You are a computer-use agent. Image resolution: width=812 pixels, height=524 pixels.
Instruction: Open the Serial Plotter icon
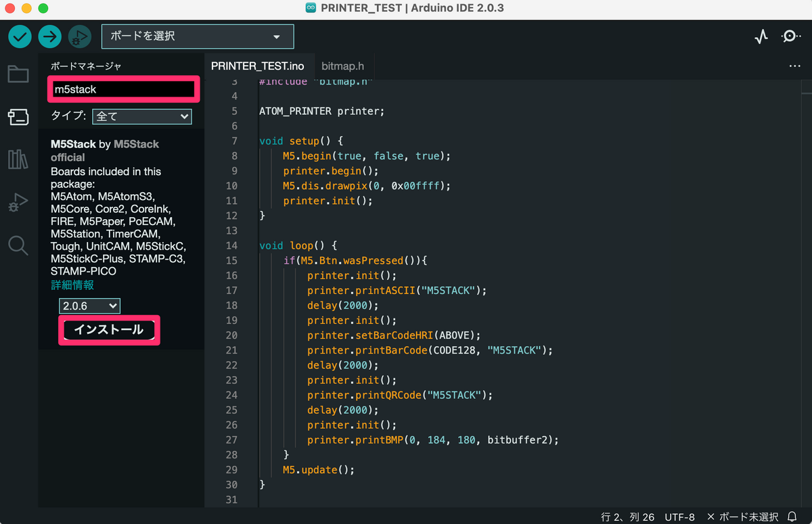click(x=761, y=37)
